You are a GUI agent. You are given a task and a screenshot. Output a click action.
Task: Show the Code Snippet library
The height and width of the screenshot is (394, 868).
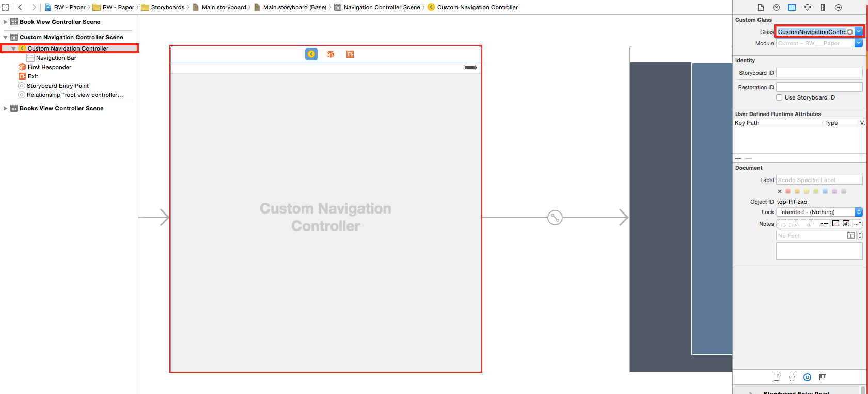point(792,377)
